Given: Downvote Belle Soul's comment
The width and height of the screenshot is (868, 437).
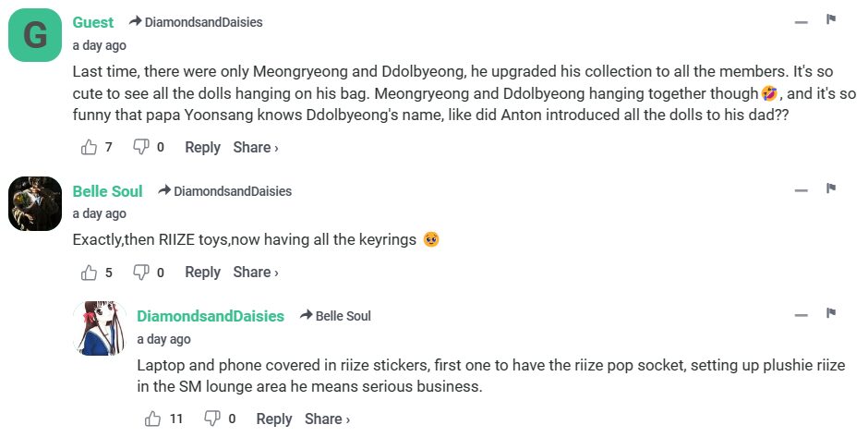Looking at the screenshot, I should [x=141, y=272].
